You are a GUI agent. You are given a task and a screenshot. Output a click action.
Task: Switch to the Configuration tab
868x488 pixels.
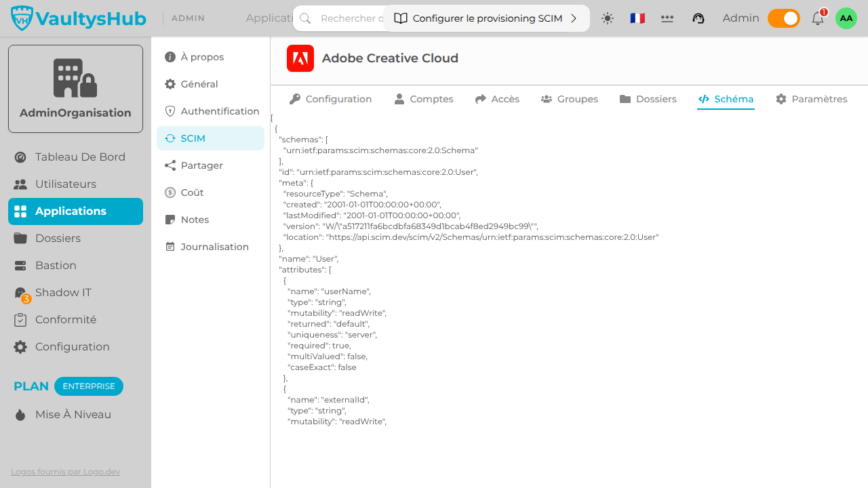pos(330,99)
